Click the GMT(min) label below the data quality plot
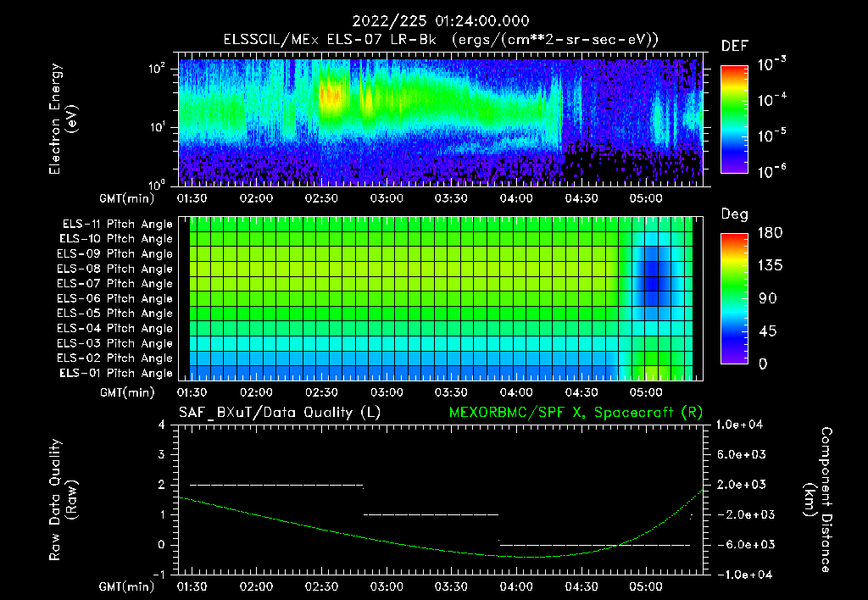Viewport: 868px width, 600px height. pos(127,586)
